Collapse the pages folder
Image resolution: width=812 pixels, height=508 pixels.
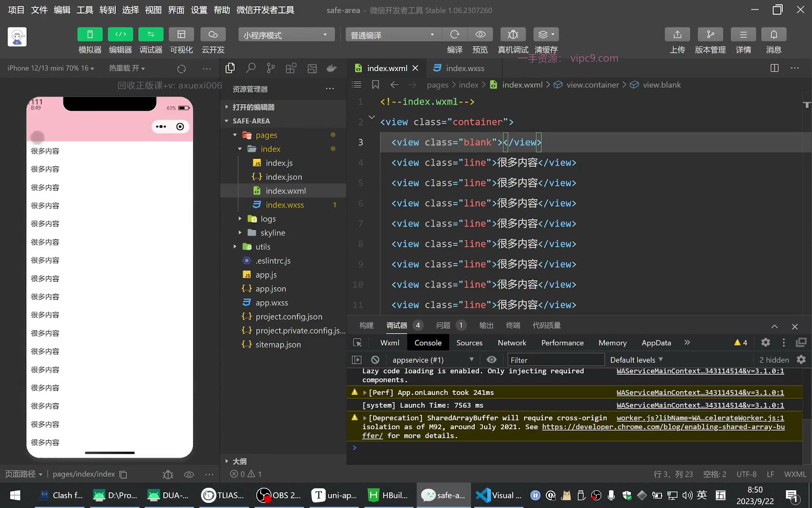pyautogui.click(x=235, y=135)
